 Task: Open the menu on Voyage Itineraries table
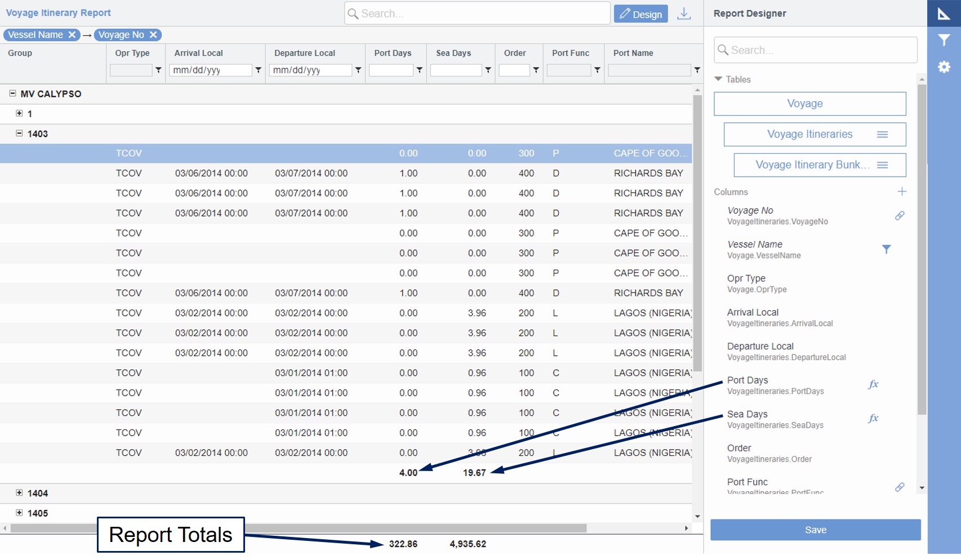coord(882,135)
